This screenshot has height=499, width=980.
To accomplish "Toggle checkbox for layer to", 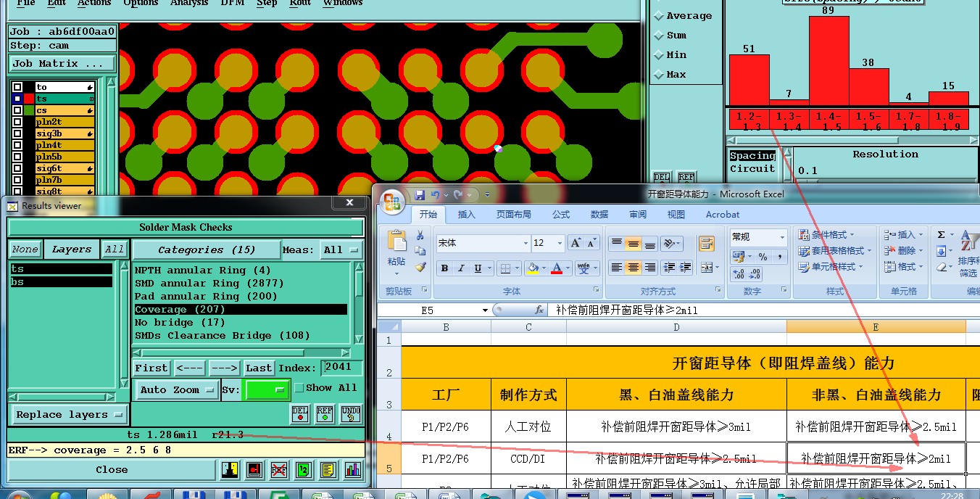I will coord(17,87).
